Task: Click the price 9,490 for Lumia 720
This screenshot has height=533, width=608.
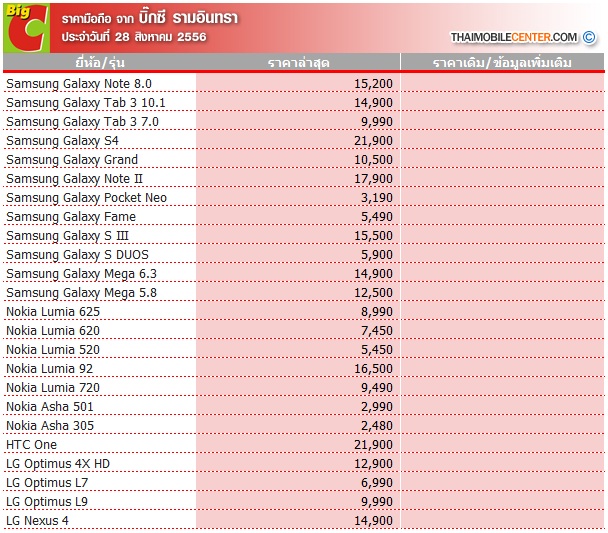Action: (377, 388)
